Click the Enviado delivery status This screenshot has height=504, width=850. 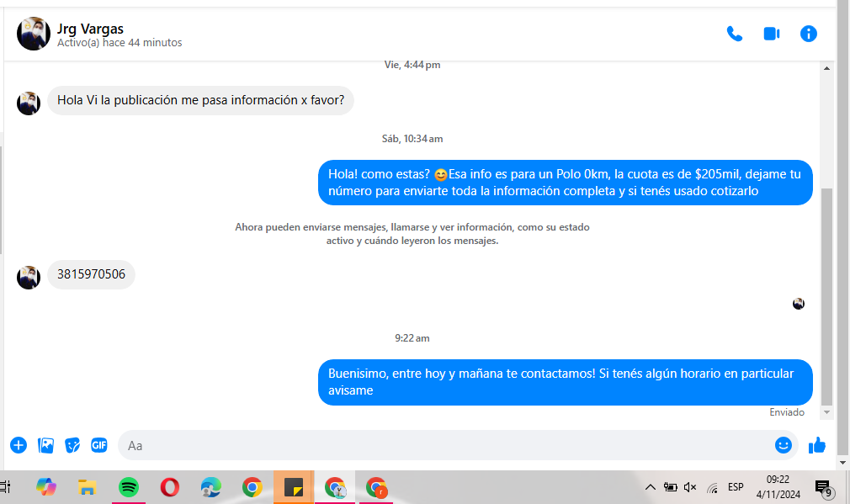787,412
